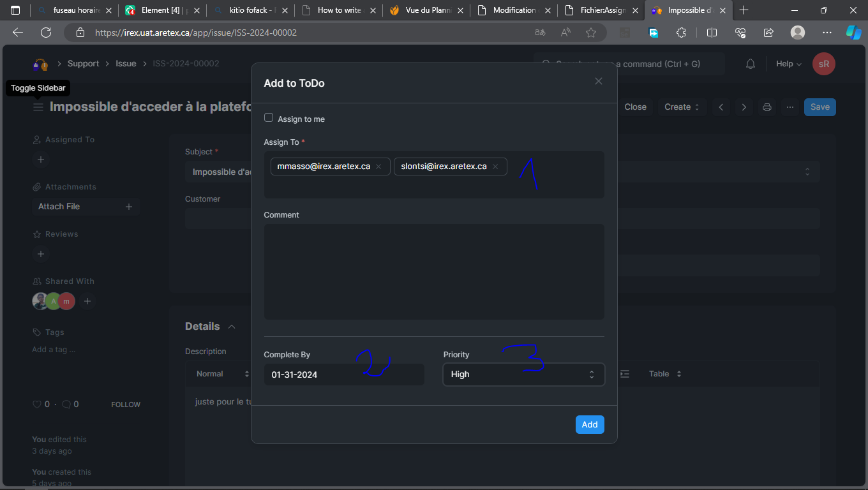Click the indent icon in editor toolbar
This screenshot has width=868, height=490.
tap(625, 374)
